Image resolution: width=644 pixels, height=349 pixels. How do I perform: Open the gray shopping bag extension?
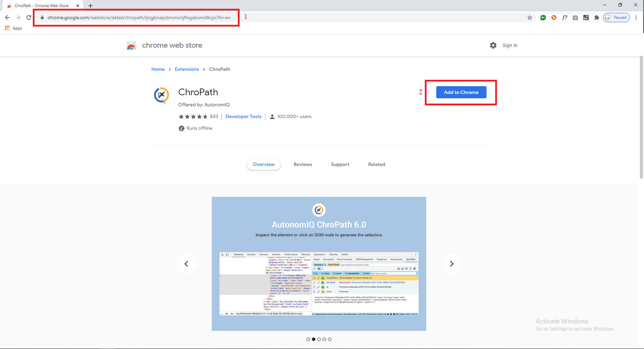[575, 18]
